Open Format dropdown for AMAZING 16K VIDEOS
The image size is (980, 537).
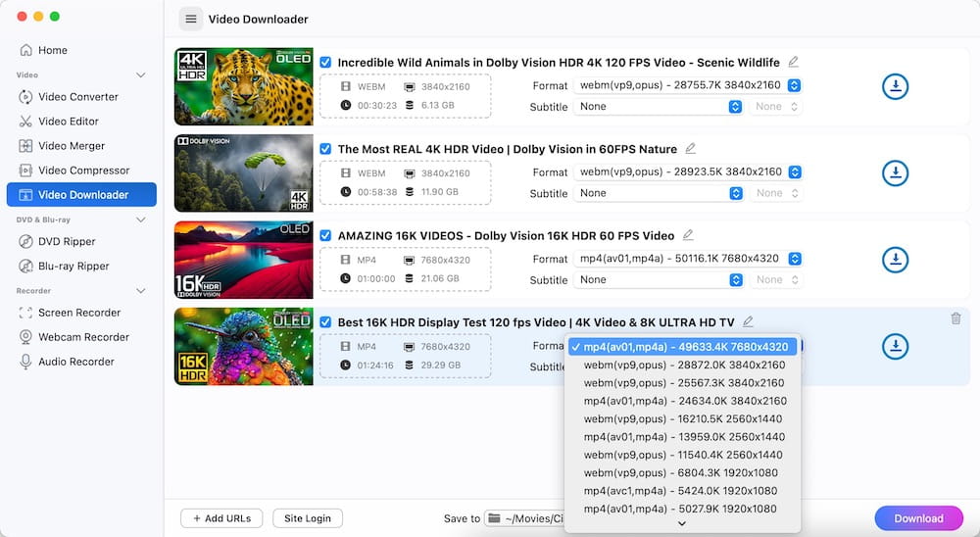coord(688,258)
